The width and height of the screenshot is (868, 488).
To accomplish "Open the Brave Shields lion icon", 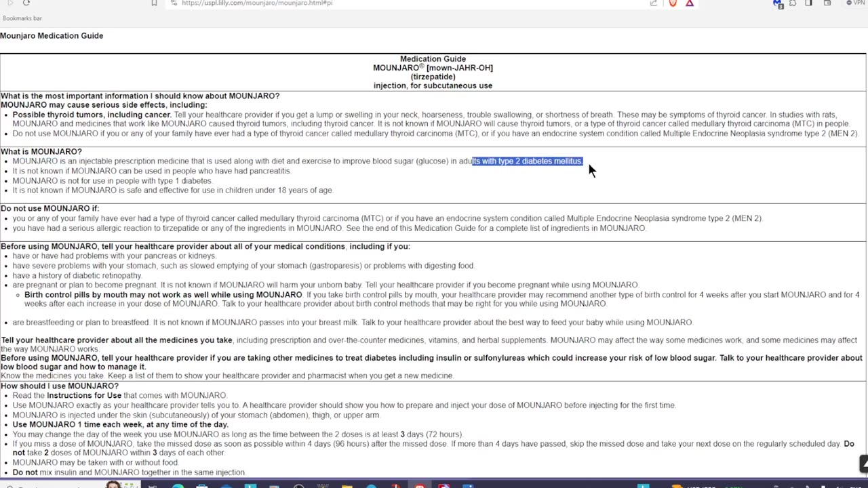I will tap(673, 3).
